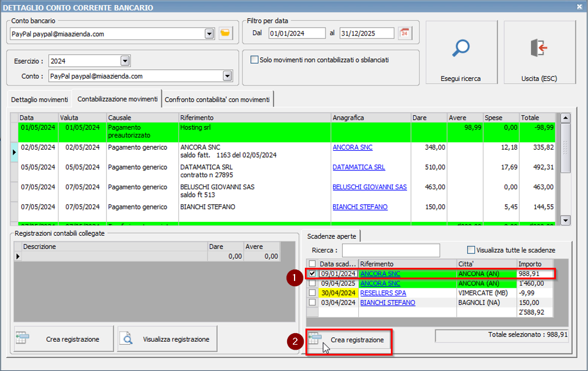
Task: Click Visualizza registrazione button
Action: click(167, 339)
